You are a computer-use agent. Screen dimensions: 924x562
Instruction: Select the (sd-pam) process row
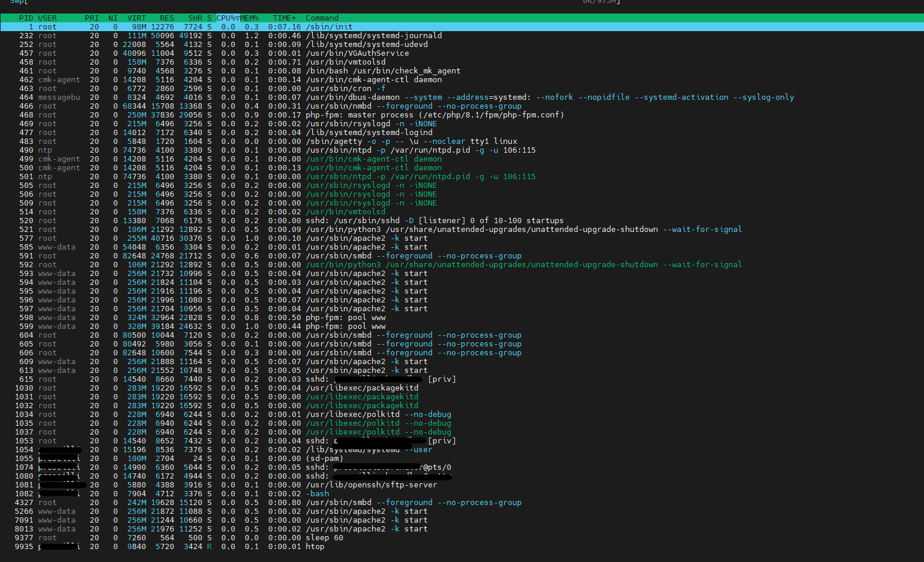click(x=462, y=459)
